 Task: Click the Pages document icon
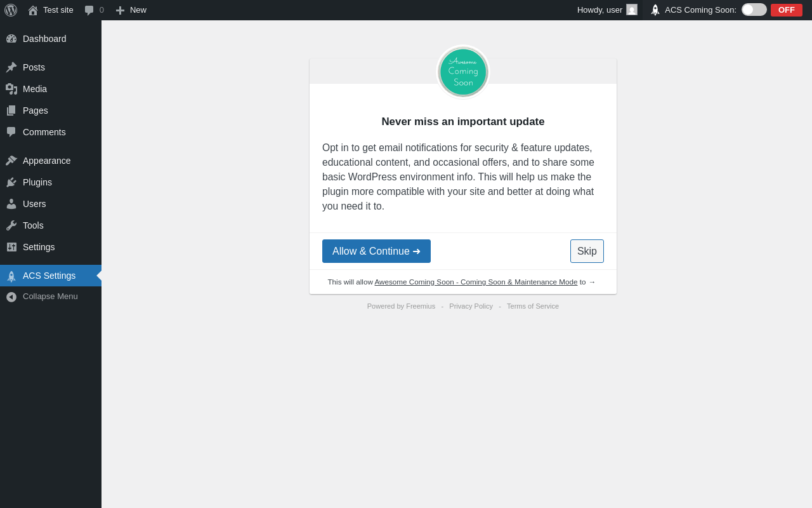pyautogui.click(x=11, y=110)
